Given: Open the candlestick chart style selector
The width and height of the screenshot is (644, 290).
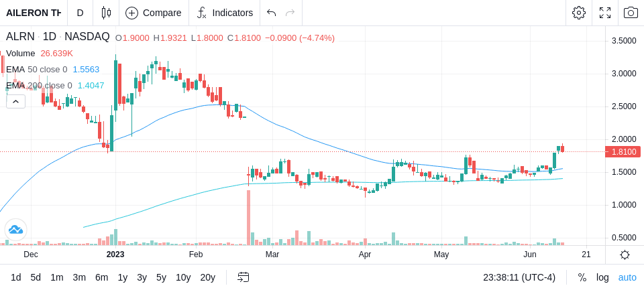Looking at the screenshot, I should tap(106, 13).
